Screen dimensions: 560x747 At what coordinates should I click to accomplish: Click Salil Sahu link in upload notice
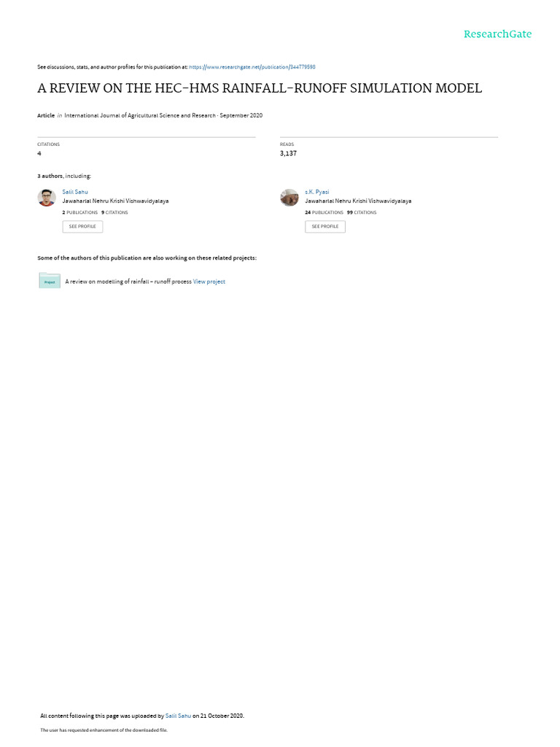pos(178,716)
